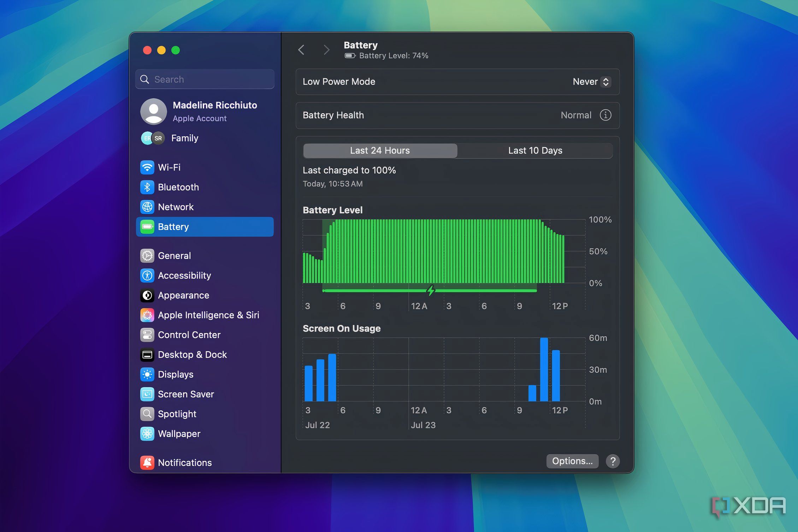Select the Network globe icon
Screen dimensions: 798x532
click(147, 207)
